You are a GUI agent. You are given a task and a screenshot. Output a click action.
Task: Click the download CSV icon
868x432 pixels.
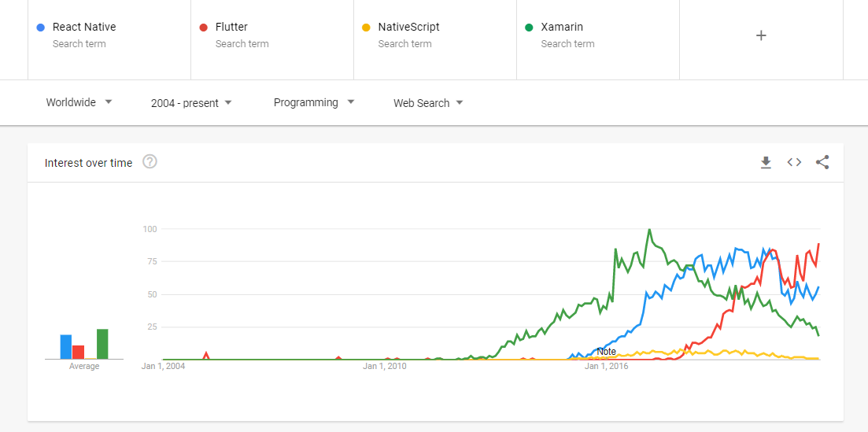click(766, 163)
